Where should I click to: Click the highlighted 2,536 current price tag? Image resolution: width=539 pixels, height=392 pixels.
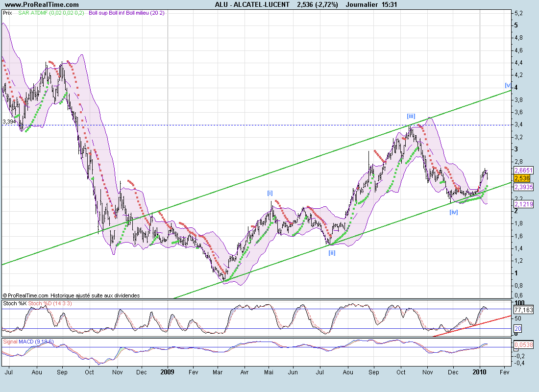[x=522, y=178]
